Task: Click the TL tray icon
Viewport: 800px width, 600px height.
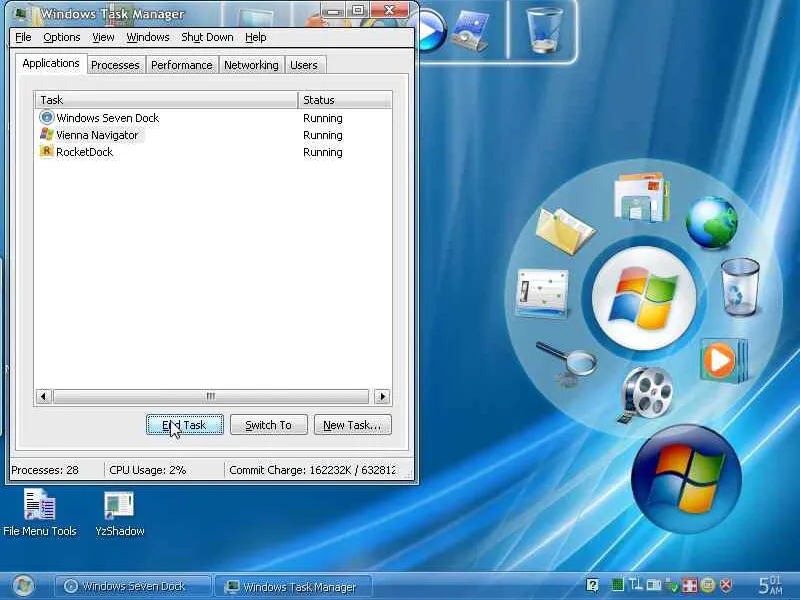Action: [x=636, y=585]
